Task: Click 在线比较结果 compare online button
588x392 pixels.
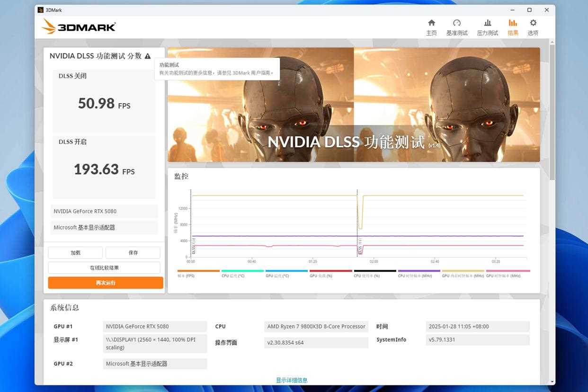Action: coord(104,267)
